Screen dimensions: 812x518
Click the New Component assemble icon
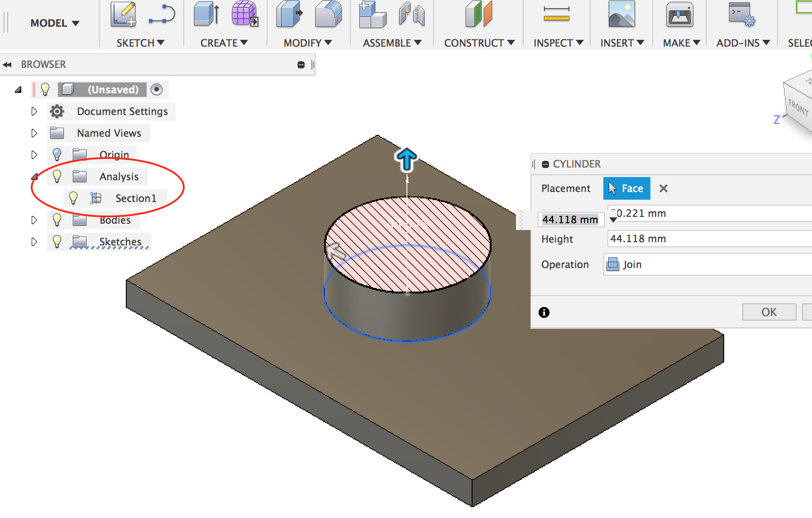pos(372,14)
